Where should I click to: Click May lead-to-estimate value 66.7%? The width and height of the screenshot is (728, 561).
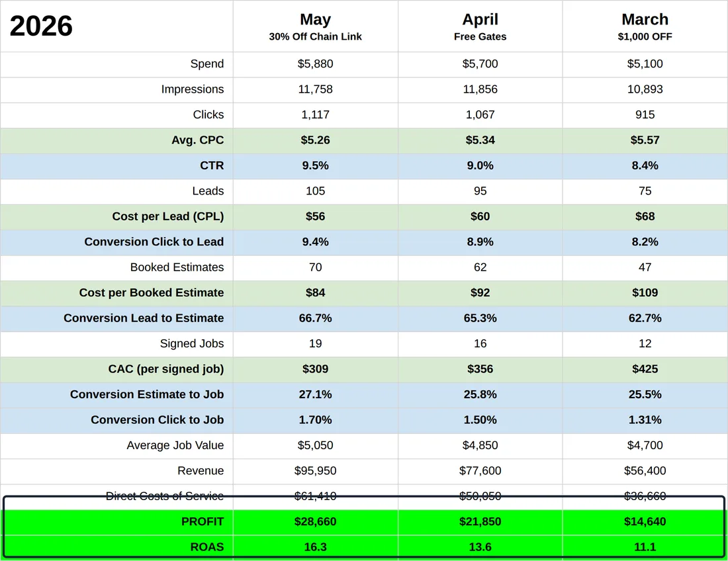coord(315,318)
